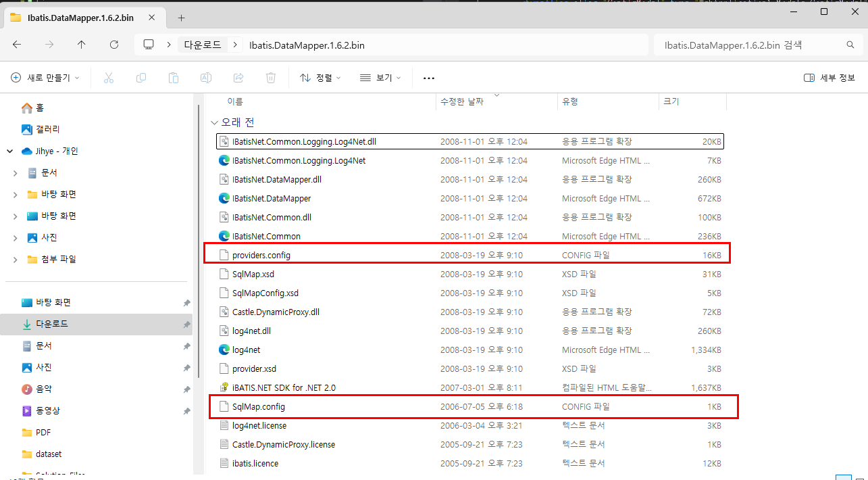Select SqlMap.config file
Viewport: 868px width, 480px height.
click(x=471, y=407)
